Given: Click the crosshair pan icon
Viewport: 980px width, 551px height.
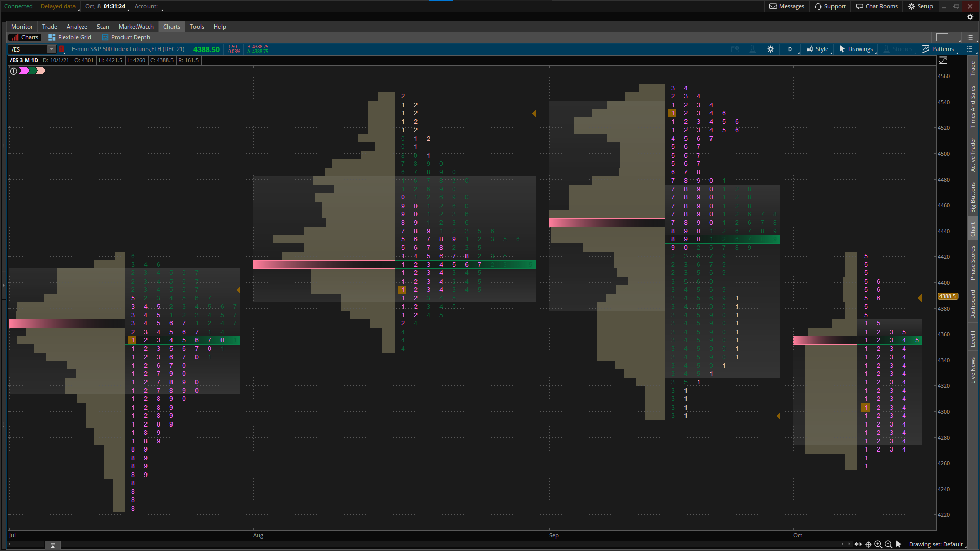Looking at the screenshot, I should coord(868,544).
